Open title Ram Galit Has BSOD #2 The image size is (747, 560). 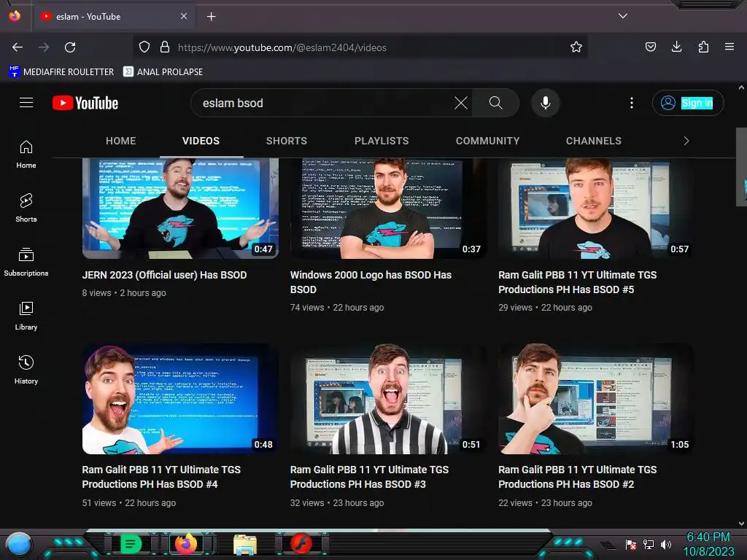point(578,477)
